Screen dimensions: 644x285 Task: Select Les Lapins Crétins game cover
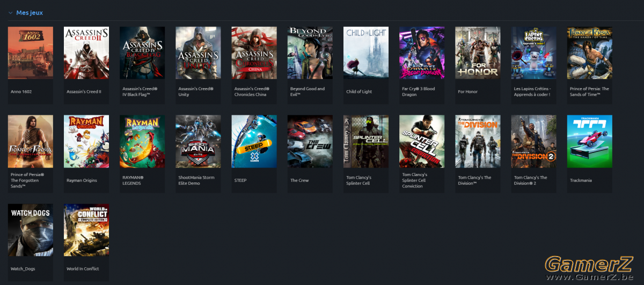click(x=533, y=53)
